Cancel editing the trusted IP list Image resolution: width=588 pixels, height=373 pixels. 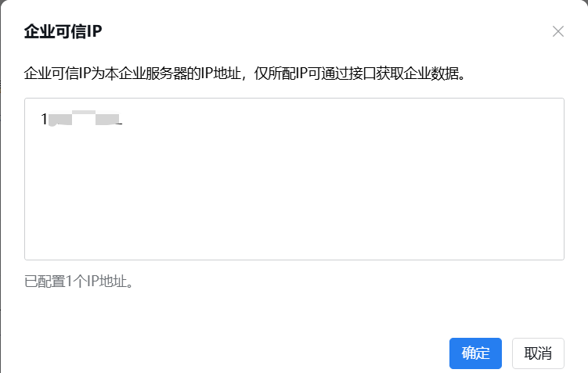pos(538,353)
